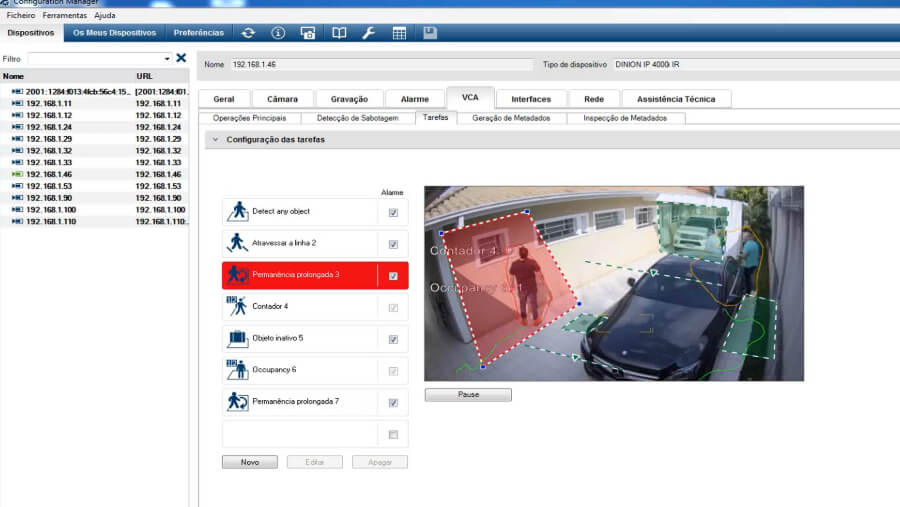
Task: Open the Filtro dropdown arrow
Action: pos(167,59)
